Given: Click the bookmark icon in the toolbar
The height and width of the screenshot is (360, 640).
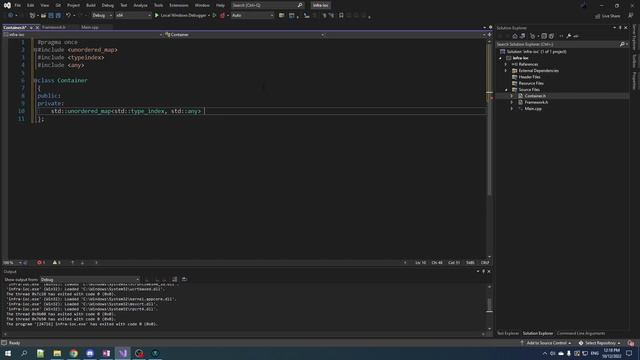Looking at the screenshot, I should coord(341,16).
